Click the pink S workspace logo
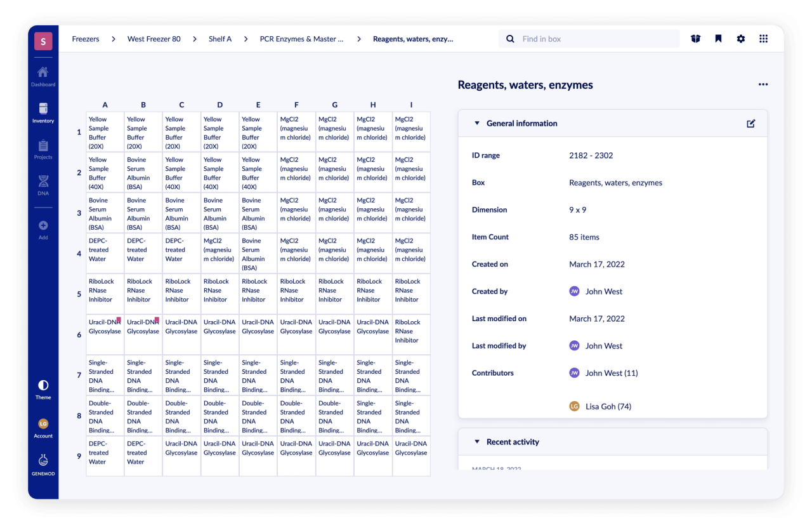Image resolution: width=812 pixels, height=530 pixels. pyautogui.click(x=43, y=42)
